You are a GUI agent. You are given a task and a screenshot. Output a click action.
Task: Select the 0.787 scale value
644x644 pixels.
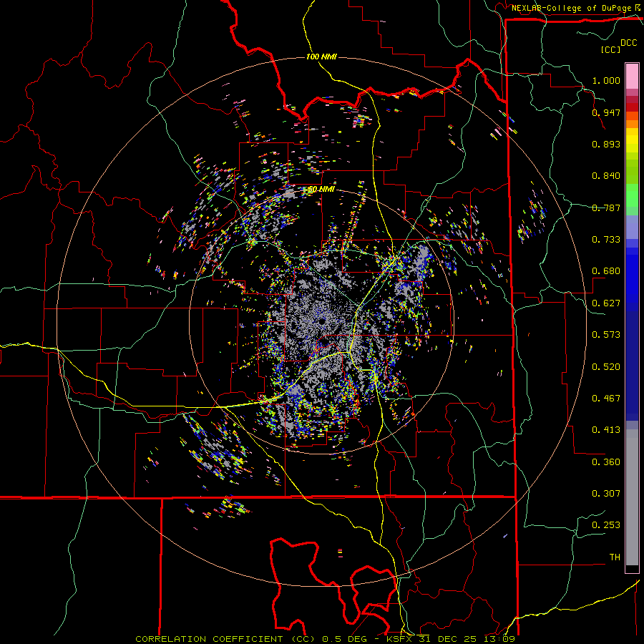click(606, 208)
